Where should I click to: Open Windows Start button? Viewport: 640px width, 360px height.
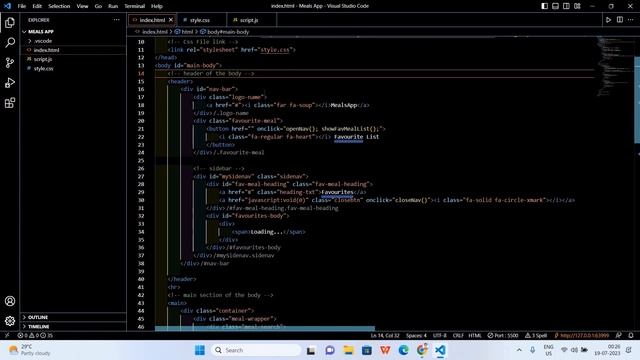(x=200, y=350)
